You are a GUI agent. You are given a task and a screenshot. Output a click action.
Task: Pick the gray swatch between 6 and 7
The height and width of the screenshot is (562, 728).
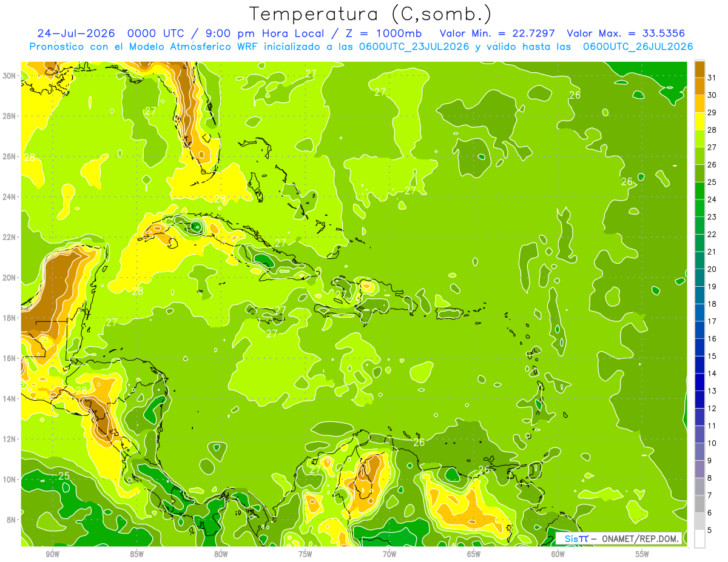tap(699, 504)
